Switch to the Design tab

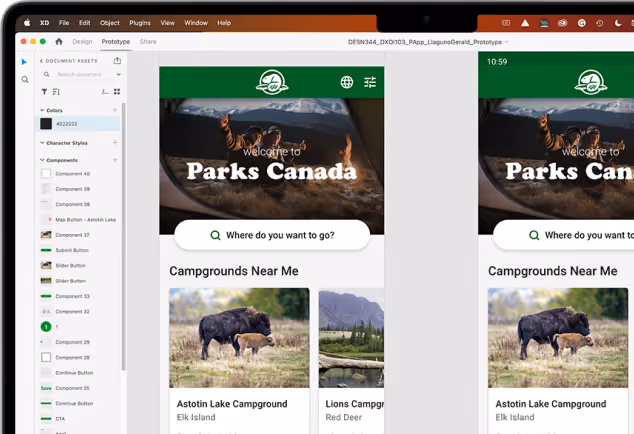tap(82, 41)
